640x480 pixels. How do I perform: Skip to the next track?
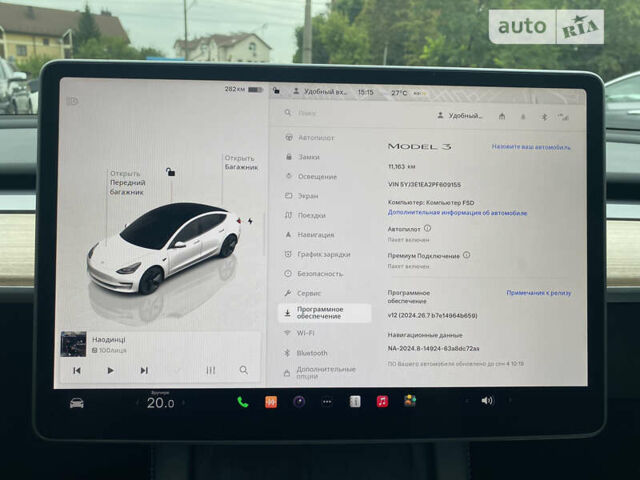coord(144,370)
